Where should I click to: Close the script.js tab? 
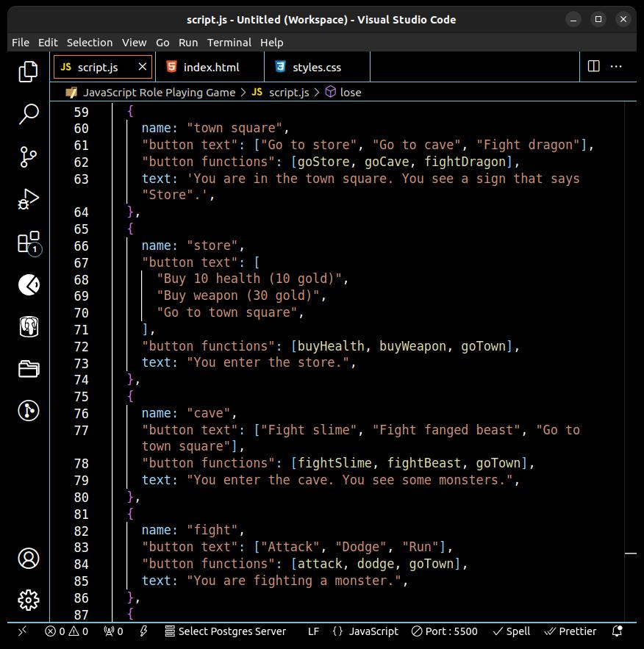[x=143, y=67]
